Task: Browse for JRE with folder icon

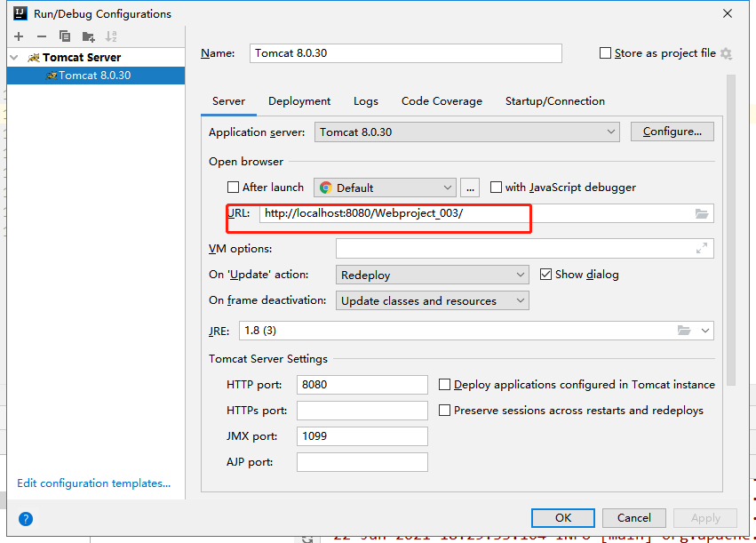Action: click(684, 331)
